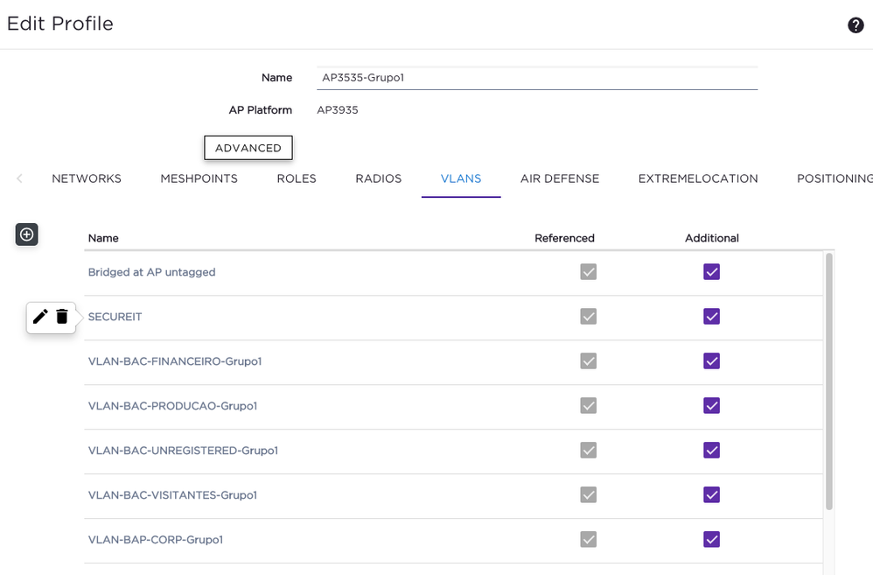Screen dimensions: 873x588
Task: Select the EXTREMELOCATION tab
Action: click(697, 178)
